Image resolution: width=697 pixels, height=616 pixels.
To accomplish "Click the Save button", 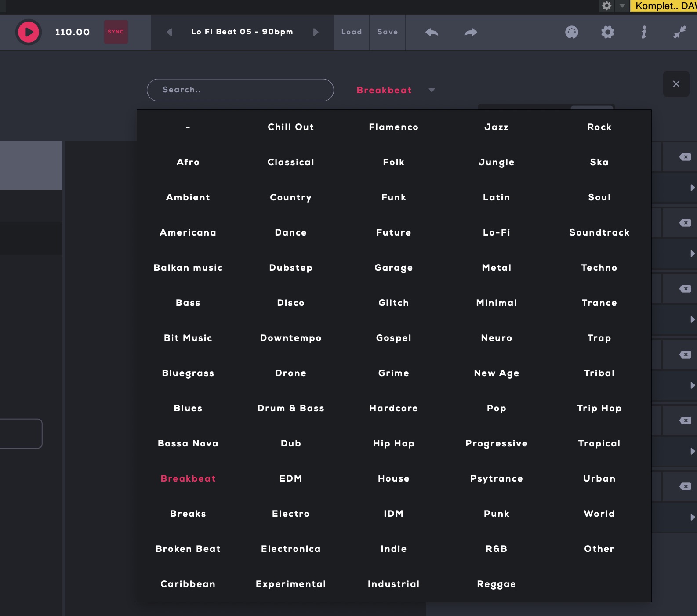I will tap(387, 32).
